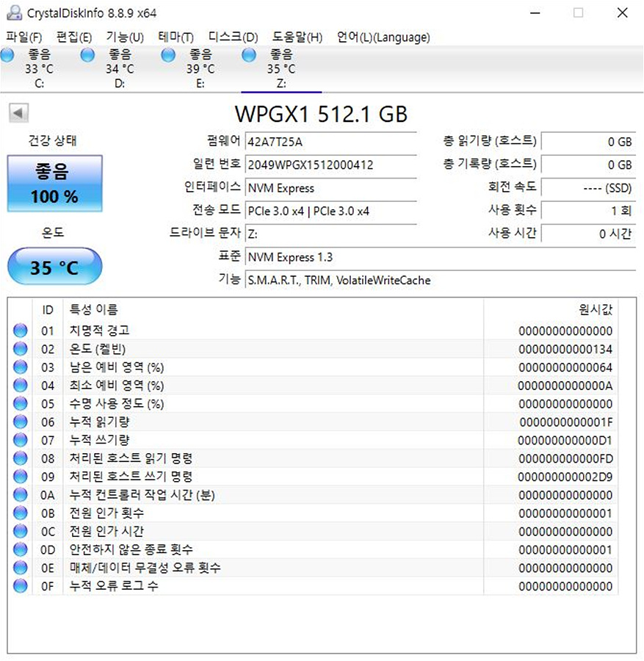
Task: Select disk Z: at 35 °C
Action: tap(281, 68)
